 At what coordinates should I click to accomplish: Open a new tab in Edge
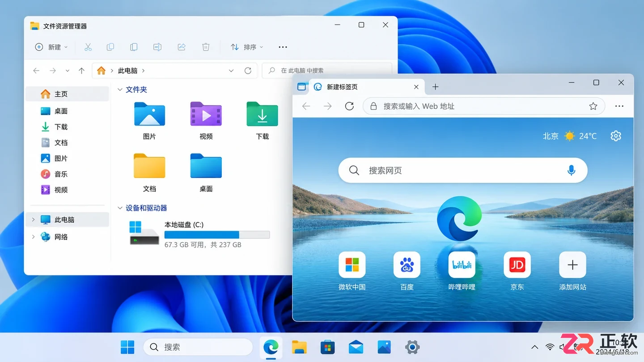pos(435,87)
